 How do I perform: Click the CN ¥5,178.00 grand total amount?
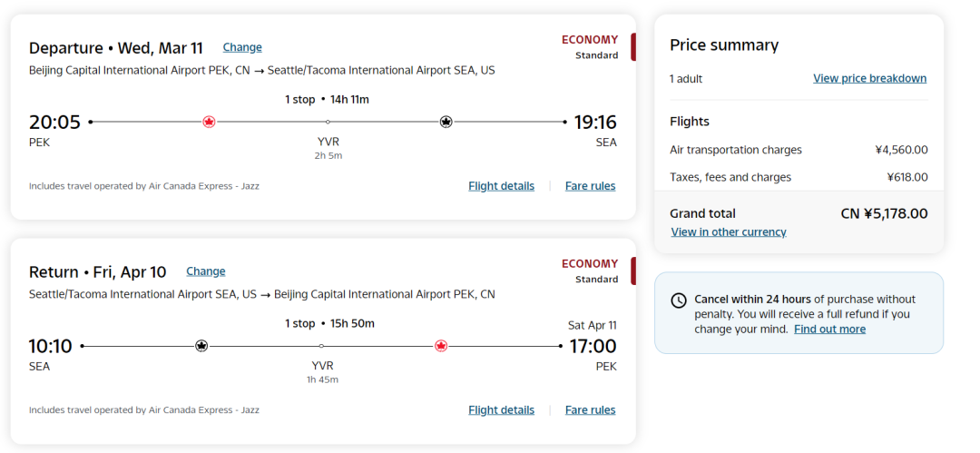[884, 214]
